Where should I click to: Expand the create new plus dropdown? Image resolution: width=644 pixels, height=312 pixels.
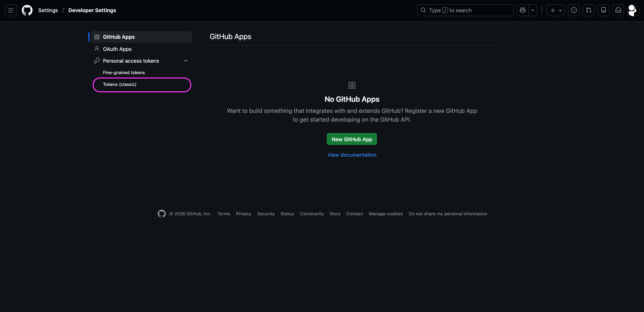tap(556, 10)
